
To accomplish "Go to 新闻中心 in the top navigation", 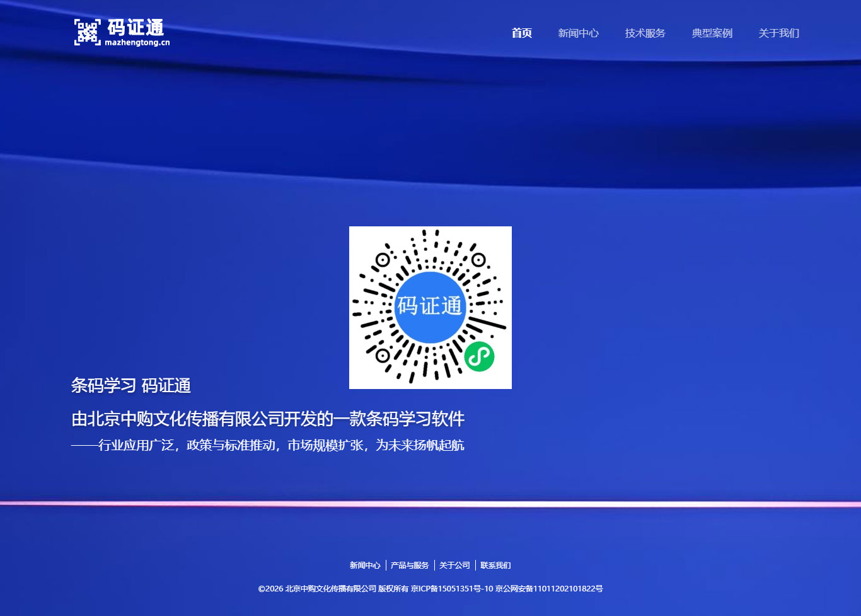I will tap(578, 33).
